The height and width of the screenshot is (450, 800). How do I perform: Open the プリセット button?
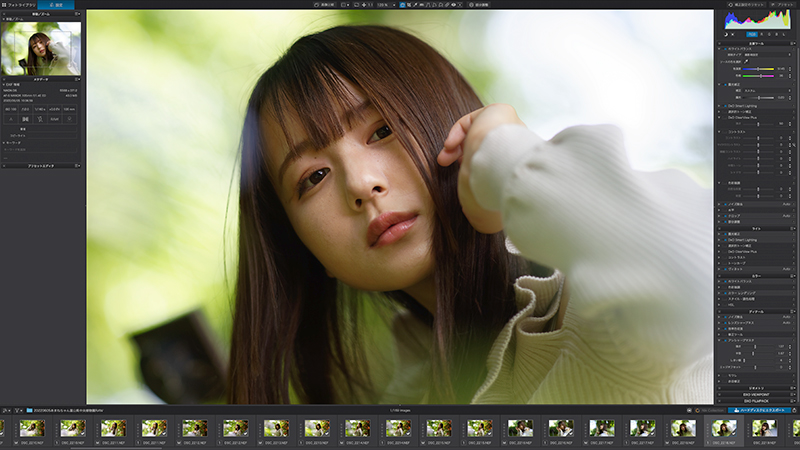tap(783, 5)
